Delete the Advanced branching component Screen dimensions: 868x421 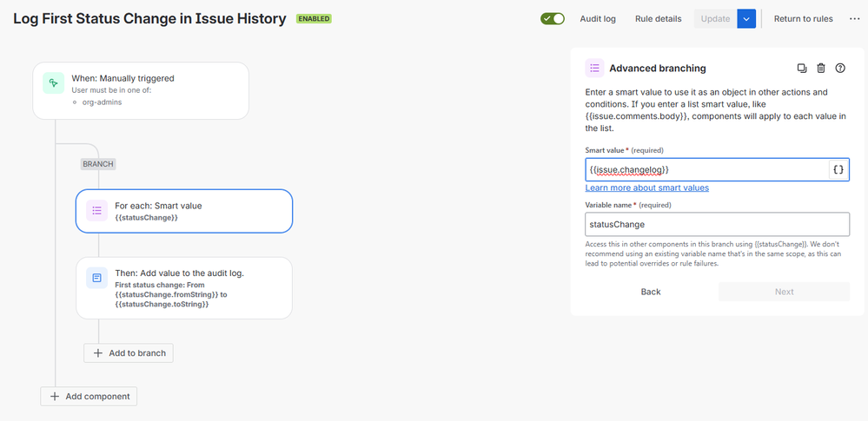click(x=821, y=68)
